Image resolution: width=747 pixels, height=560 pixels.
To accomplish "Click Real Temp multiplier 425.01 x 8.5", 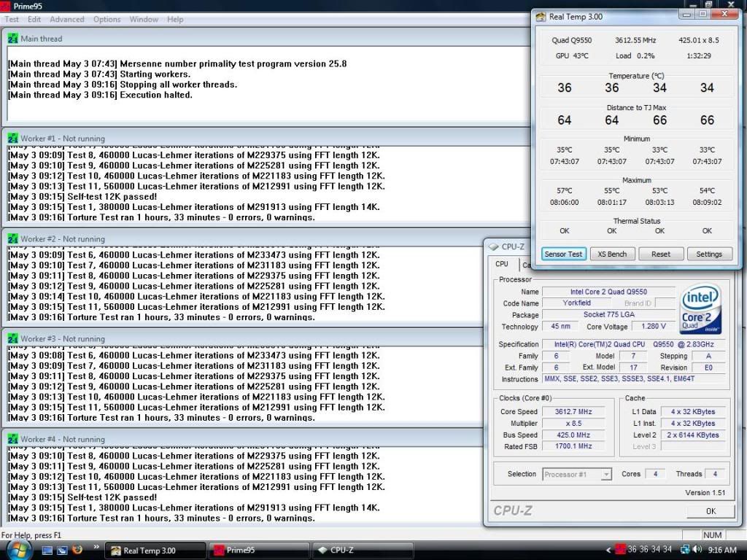I will [698, 40].
